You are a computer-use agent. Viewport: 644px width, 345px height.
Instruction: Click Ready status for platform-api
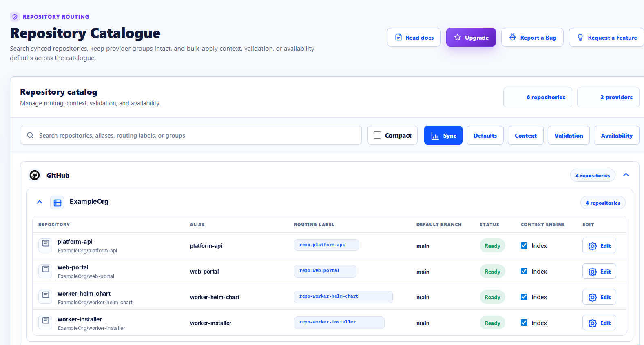(x=492, y=246)
